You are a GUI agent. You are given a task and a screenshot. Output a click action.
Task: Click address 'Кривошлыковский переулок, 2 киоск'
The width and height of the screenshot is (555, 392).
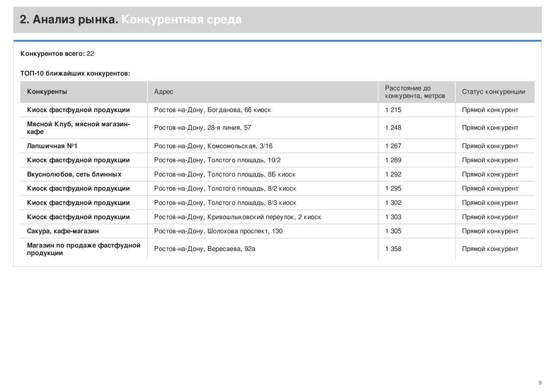point(264,217)
